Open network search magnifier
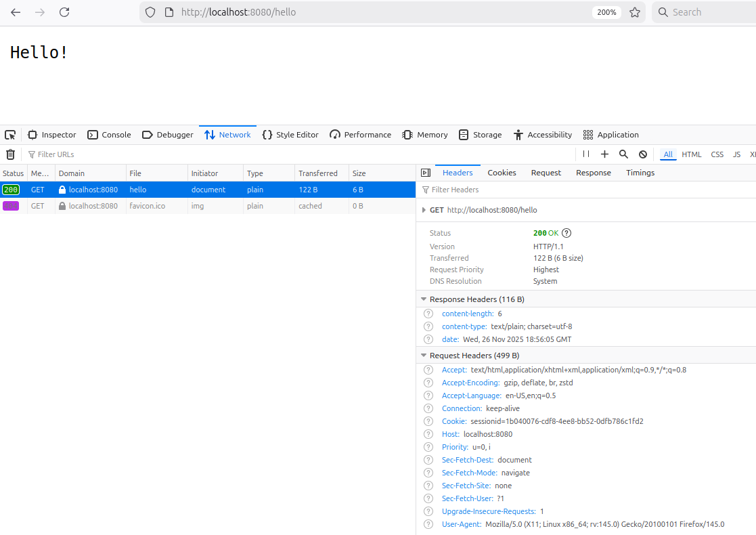This screenshot has width=756, height=535. (x=624, y=154)
